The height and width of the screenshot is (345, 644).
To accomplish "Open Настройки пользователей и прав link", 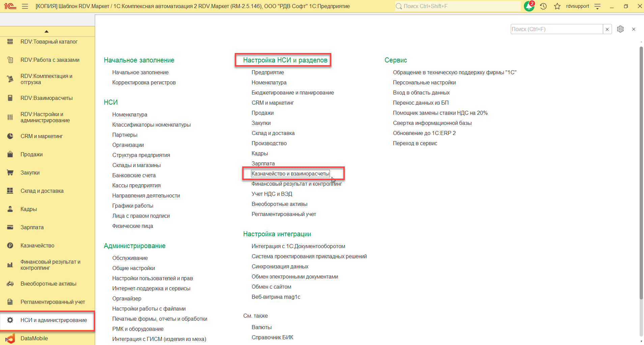I will tap(152, 278).
